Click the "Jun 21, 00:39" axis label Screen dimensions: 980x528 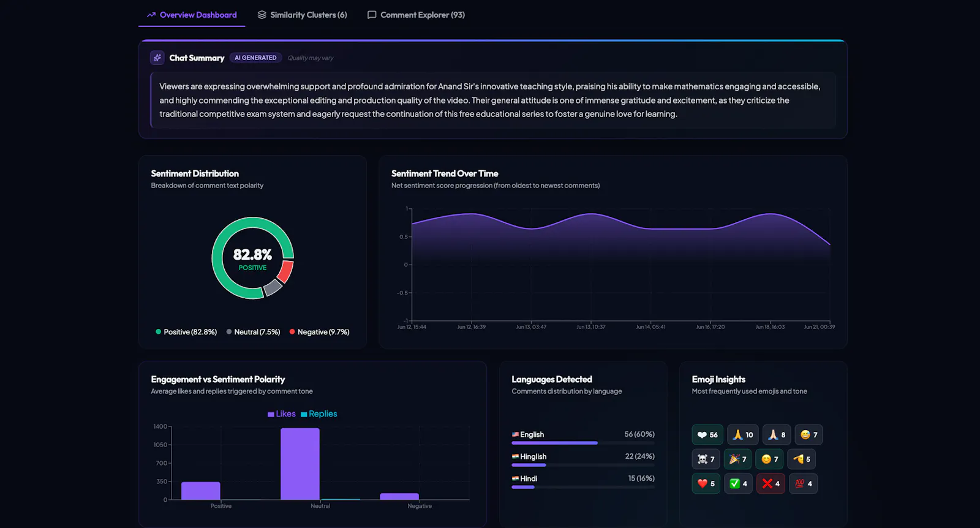click(820, 327)
